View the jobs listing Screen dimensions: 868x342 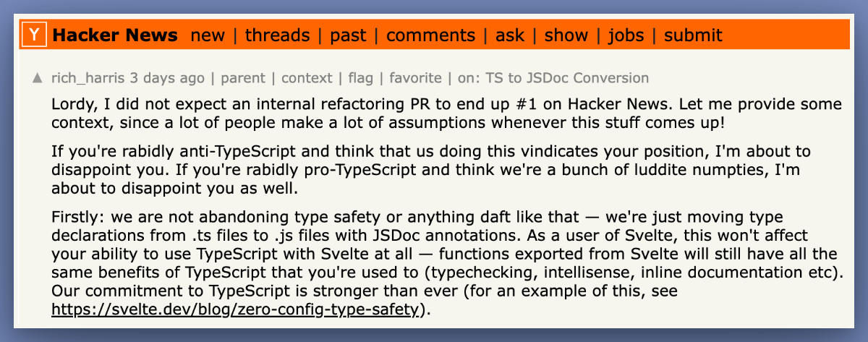pyautogui.click(x=626, y=35)
